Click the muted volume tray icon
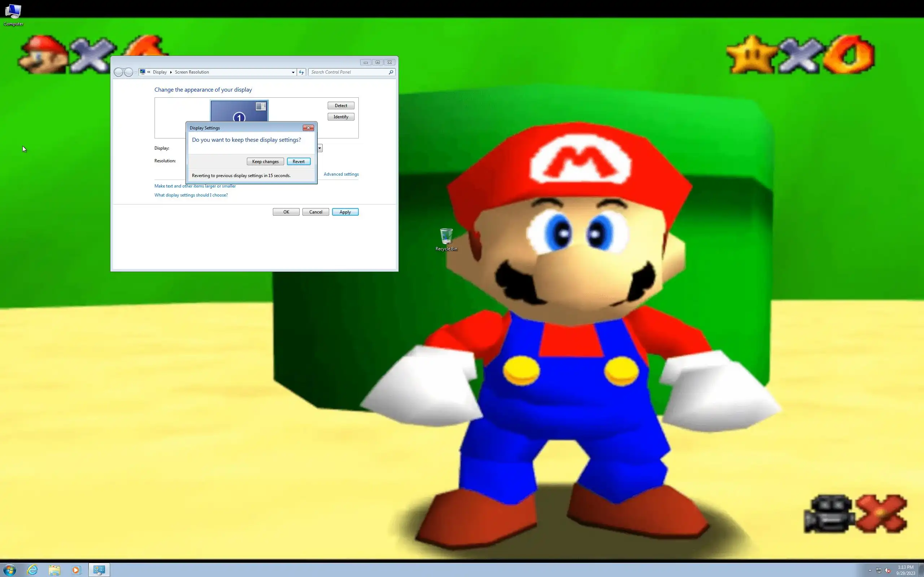Screen dimensions: 924x577 coord(887,570)
